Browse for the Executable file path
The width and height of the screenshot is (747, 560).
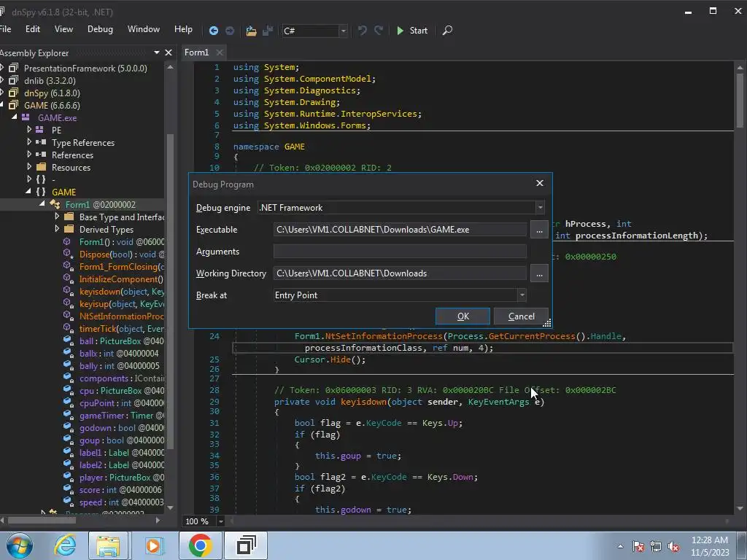point(539,230)
